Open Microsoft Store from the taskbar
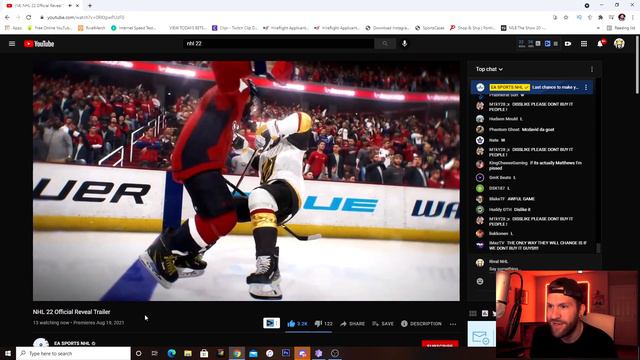The height and width of the screenshot is (360, 640). (x=204, y=353)
